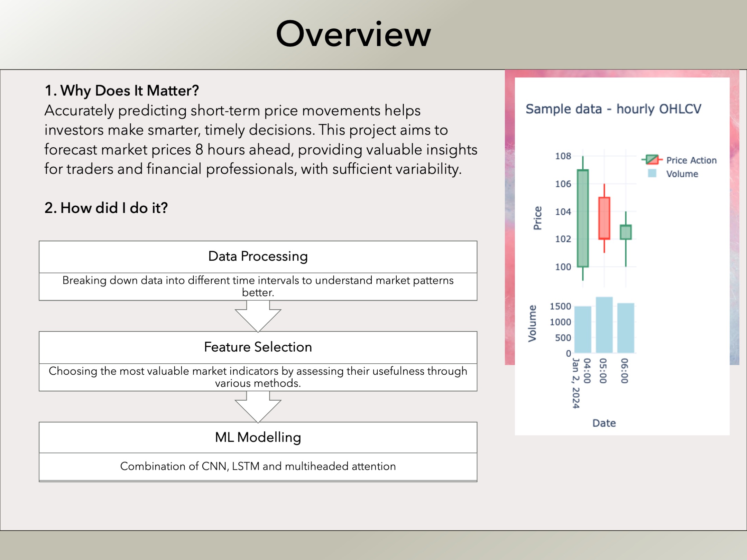This screenshot has width=747, height=560.
Task: Click the 06:00 volume bar
Action: tap(626, 328)
